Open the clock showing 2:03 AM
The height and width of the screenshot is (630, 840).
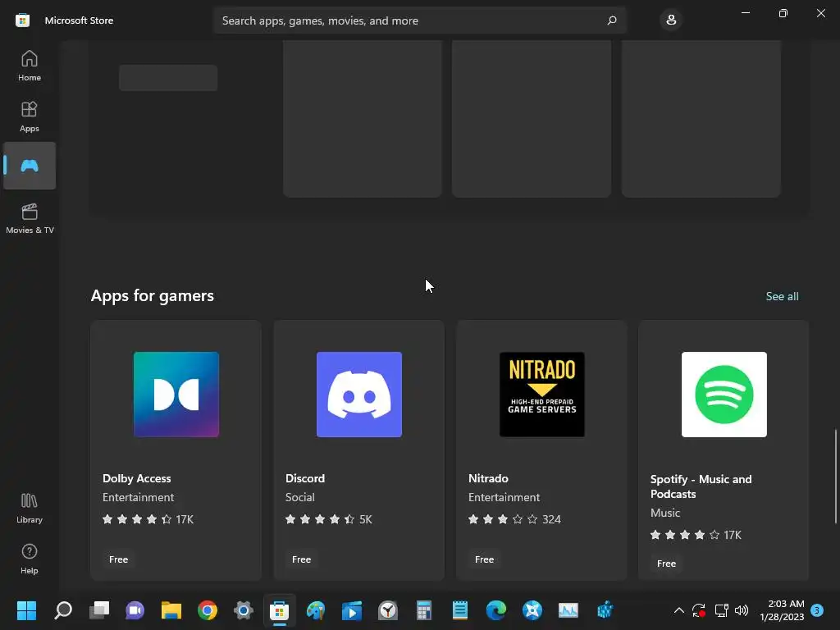coord(782,610)
